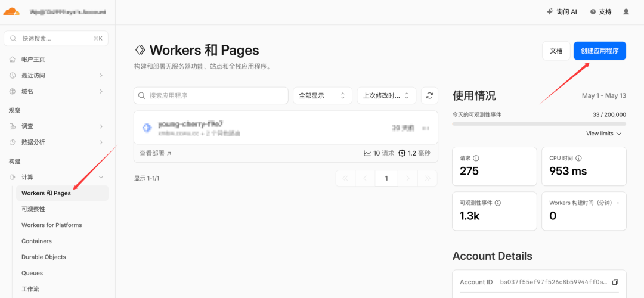Open Durable Objects in the sidebar

(x=44, y=257)
